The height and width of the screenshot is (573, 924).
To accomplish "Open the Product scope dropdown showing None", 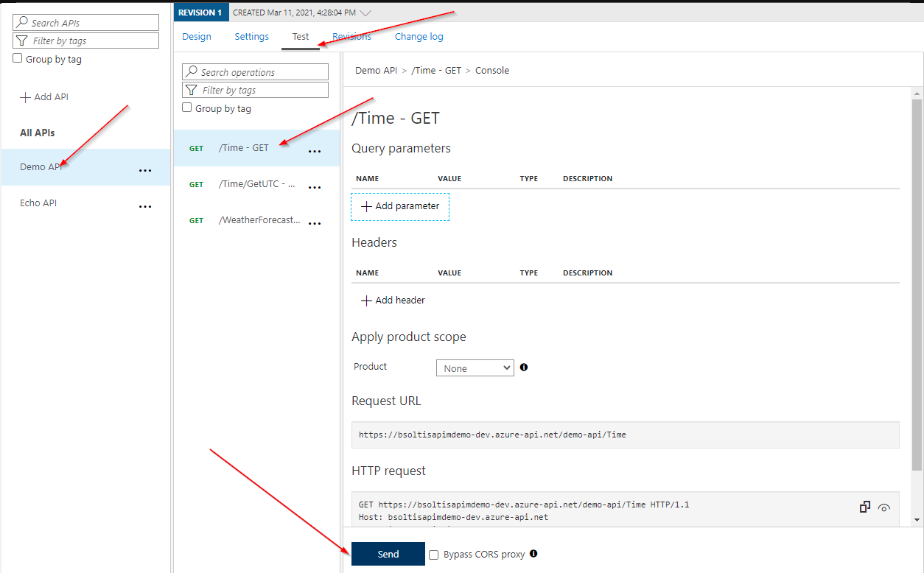I will (x=475, y=367).
